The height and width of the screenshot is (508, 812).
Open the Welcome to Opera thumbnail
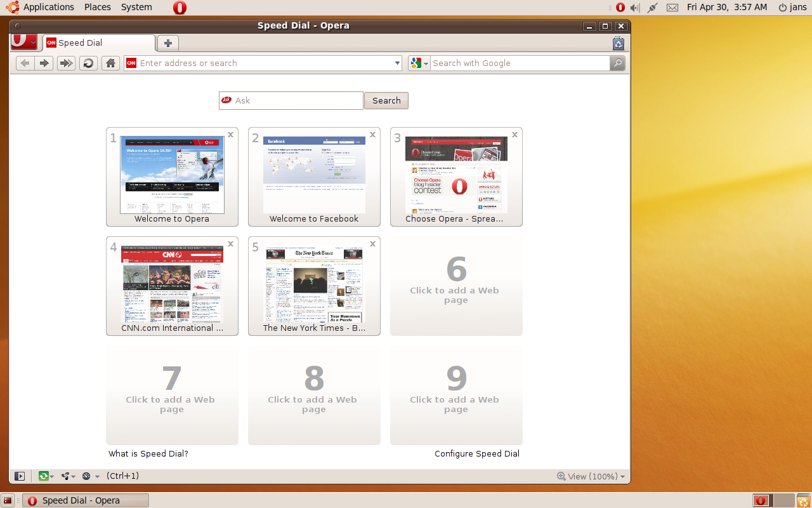coord(172,175)
